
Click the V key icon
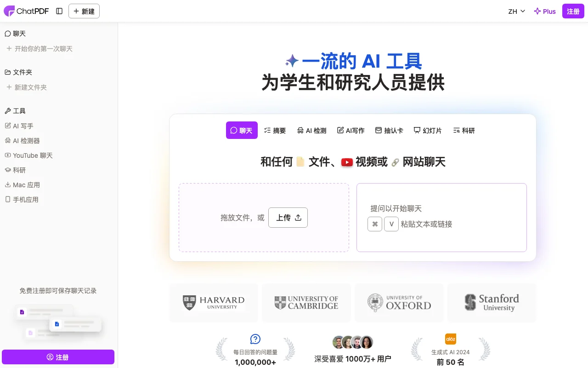click(x=391, y=224)
